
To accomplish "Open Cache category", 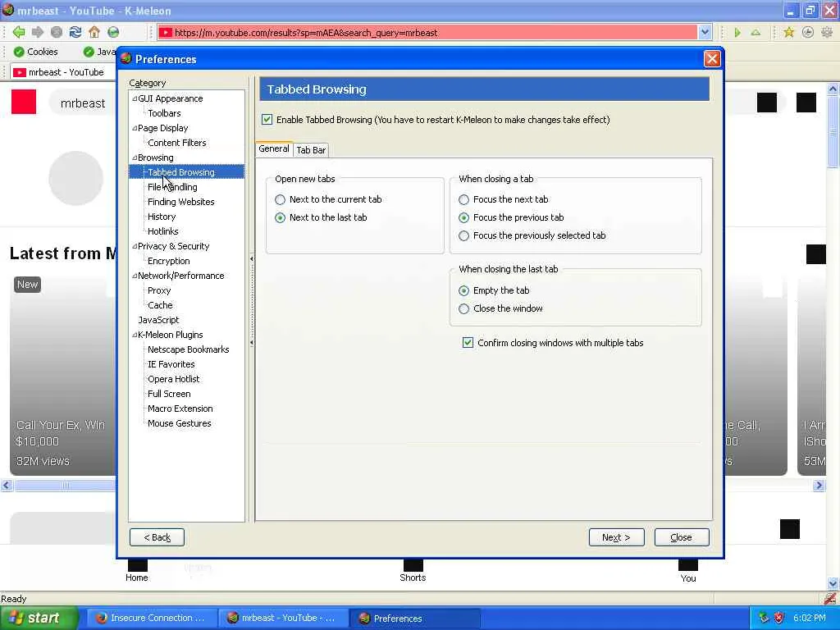I will coord(160,305).
